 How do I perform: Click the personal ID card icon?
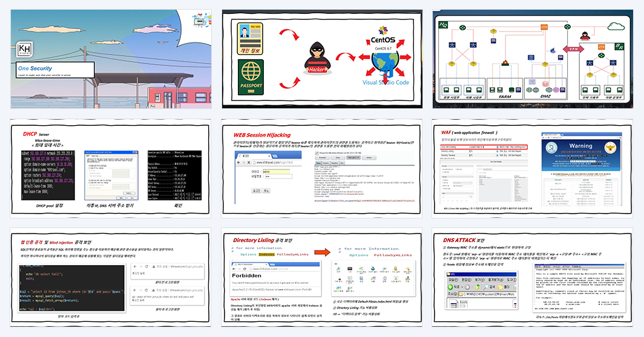coord(250,39)
